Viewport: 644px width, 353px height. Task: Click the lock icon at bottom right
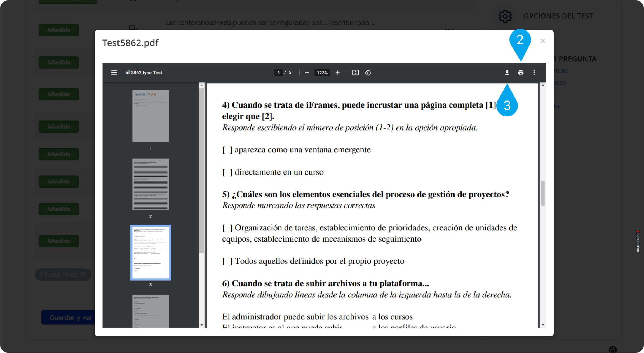613,349
